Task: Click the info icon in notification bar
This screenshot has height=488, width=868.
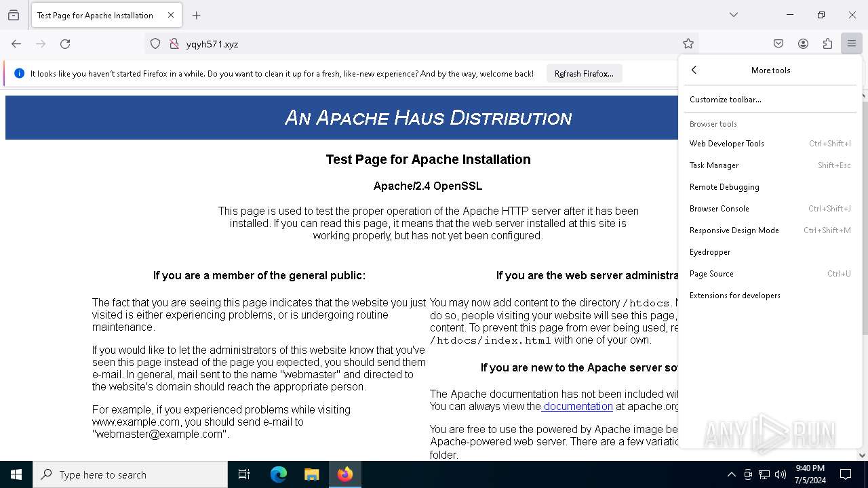Action: [19, 73]
